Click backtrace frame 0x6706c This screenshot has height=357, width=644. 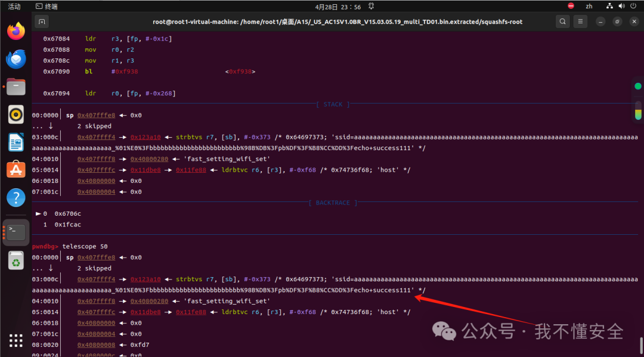[x=68, y=213]
